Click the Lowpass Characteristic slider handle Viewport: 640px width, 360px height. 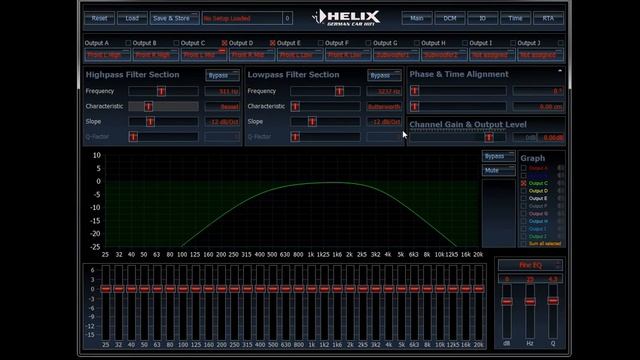click(x=295, y=107)
